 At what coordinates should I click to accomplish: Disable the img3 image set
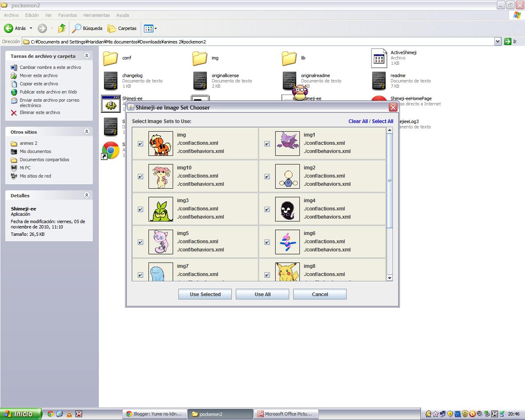(140, 209)
